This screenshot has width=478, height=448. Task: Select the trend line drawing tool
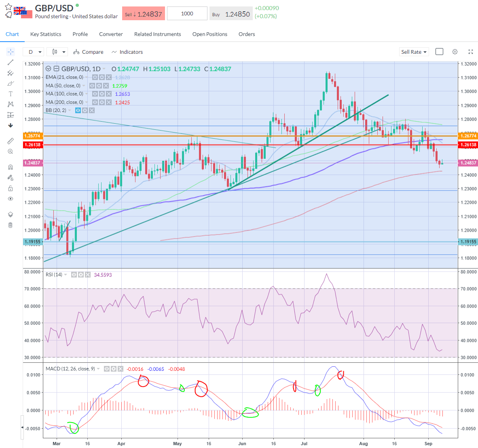(11, 62)
